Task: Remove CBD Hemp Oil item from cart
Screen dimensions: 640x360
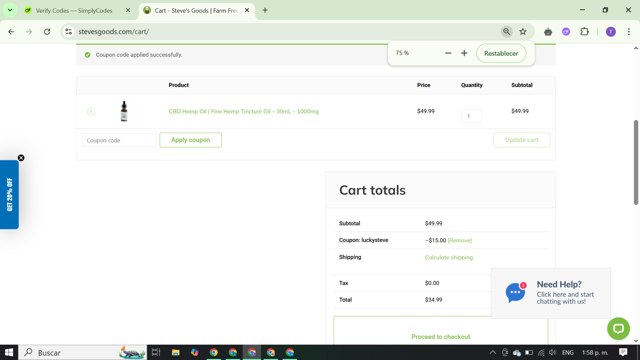Action: (91, 111)
